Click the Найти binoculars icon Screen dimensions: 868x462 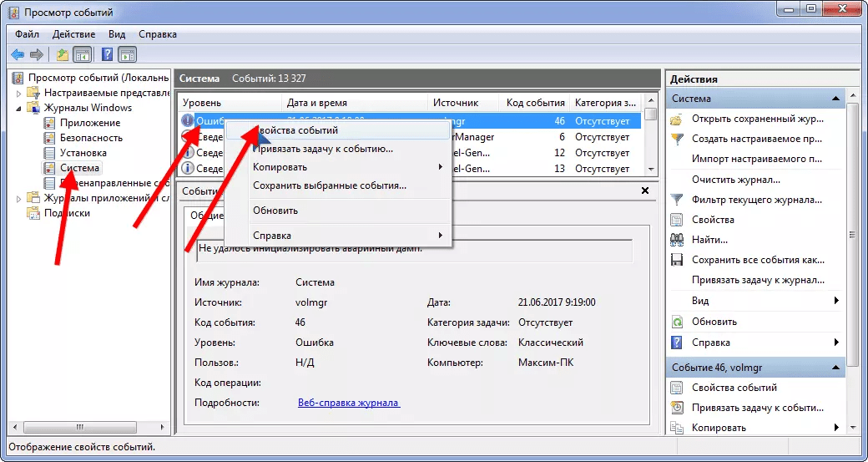tap(677, 240)
